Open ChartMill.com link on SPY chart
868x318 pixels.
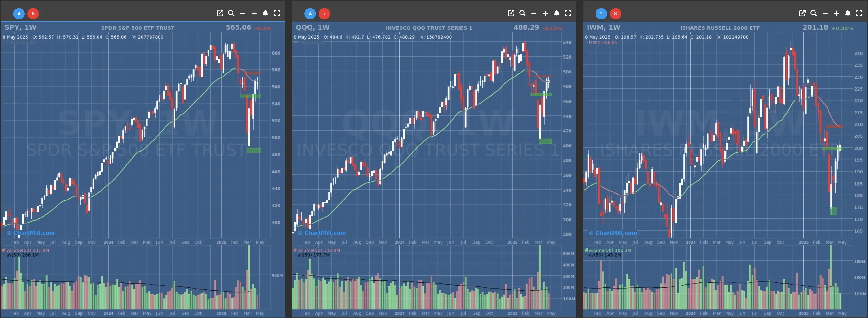pos(31,233)
